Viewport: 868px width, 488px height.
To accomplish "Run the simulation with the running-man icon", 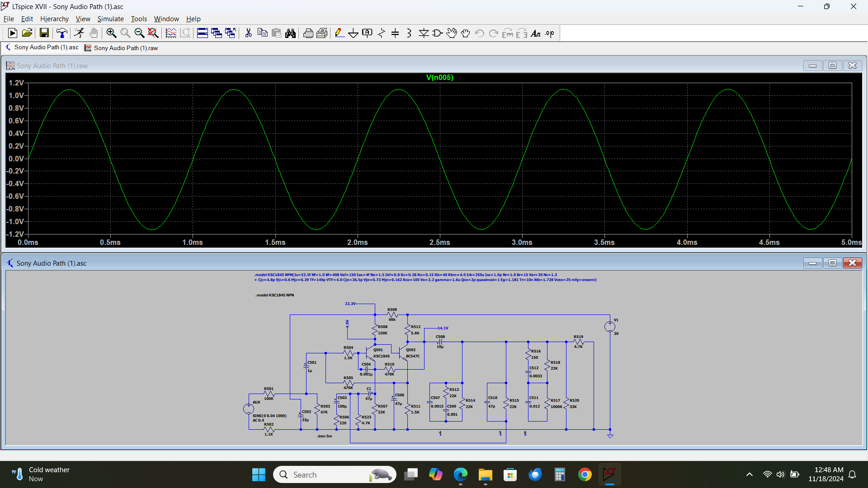I will (79, 33).
